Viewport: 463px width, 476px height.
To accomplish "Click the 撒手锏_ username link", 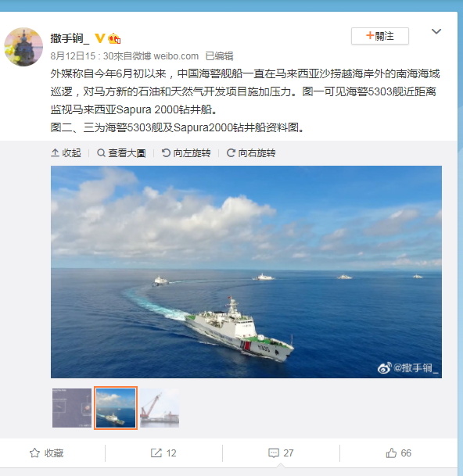I will pyautogui.click(x=70, y=38).
